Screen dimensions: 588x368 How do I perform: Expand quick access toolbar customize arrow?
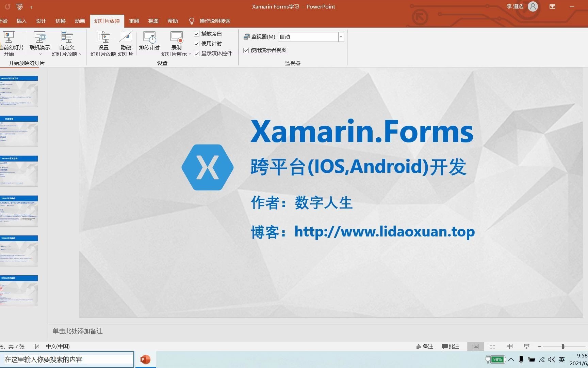point(31,7)
